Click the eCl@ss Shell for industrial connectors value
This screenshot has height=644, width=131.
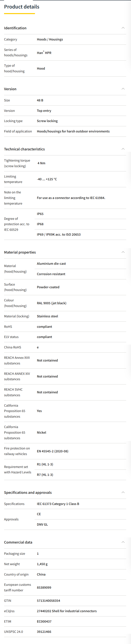click(x=67, y=611)
